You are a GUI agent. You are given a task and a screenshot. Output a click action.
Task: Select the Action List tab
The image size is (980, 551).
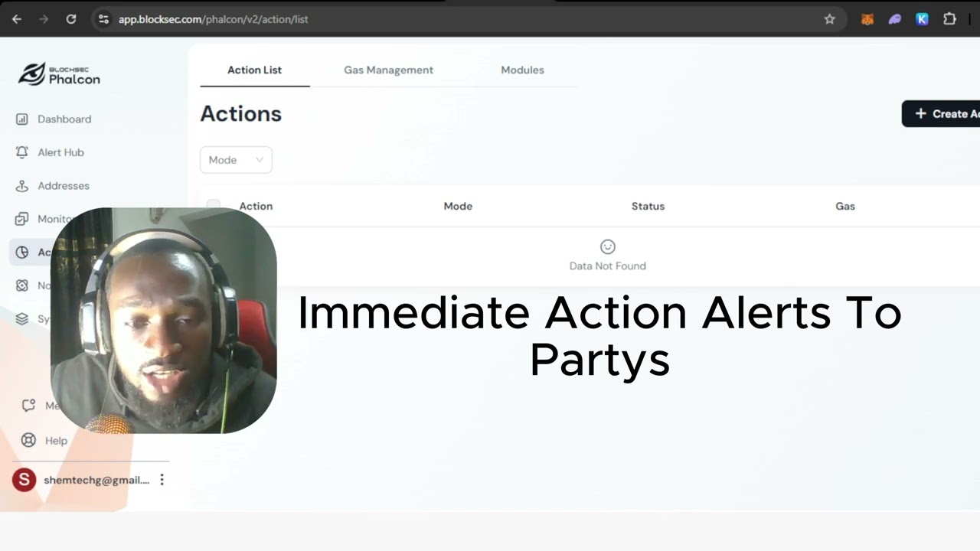254,70
